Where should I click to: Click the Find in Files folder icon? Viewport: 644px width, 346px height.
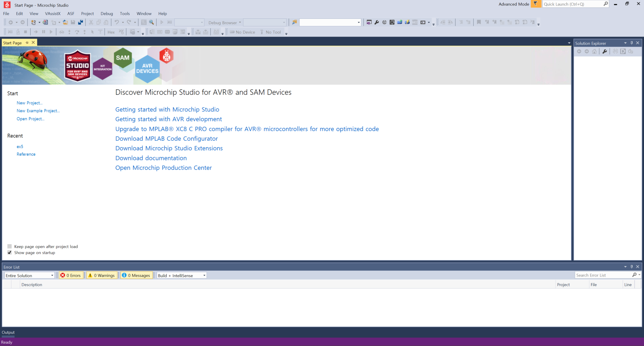294,23
